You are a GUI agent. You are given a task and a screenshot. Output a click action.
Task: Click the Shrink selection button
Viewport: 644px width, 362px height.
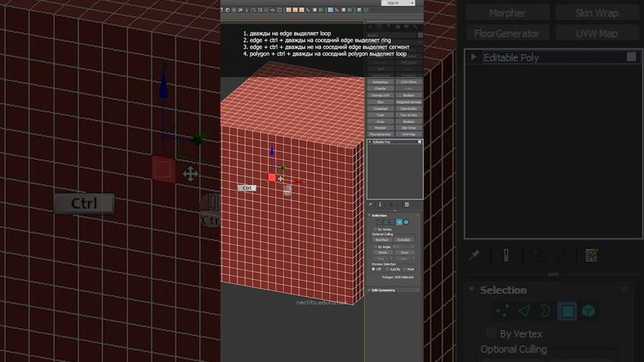[x=381, y=252]
